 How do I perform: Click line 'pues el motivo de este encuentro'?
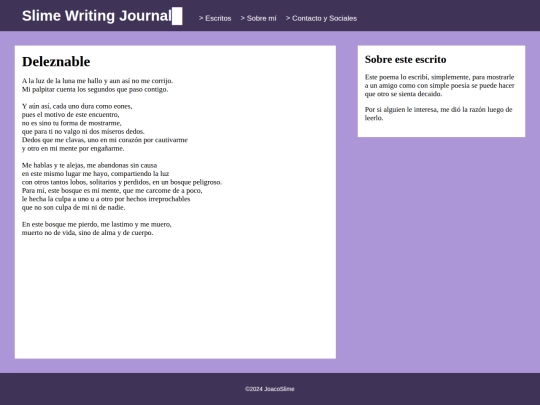click(x=71, y=114)
